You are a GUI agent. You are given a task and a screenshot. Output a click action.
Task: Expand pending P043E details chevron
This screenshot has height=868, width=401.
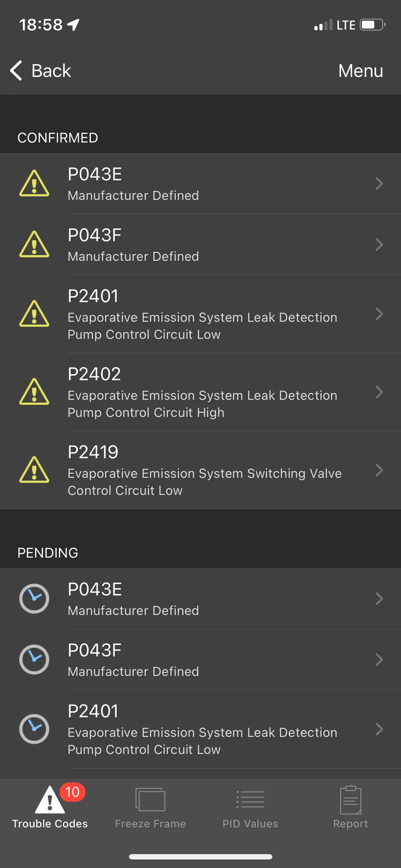(379, 599)
